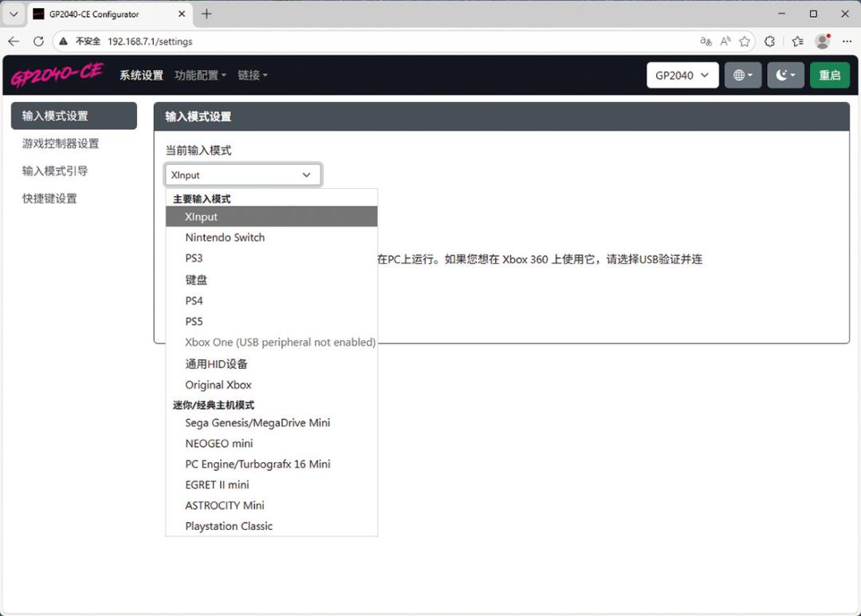
Task: Click the read aloud icon
Action: pyautogui.click(x=725, y=41)
